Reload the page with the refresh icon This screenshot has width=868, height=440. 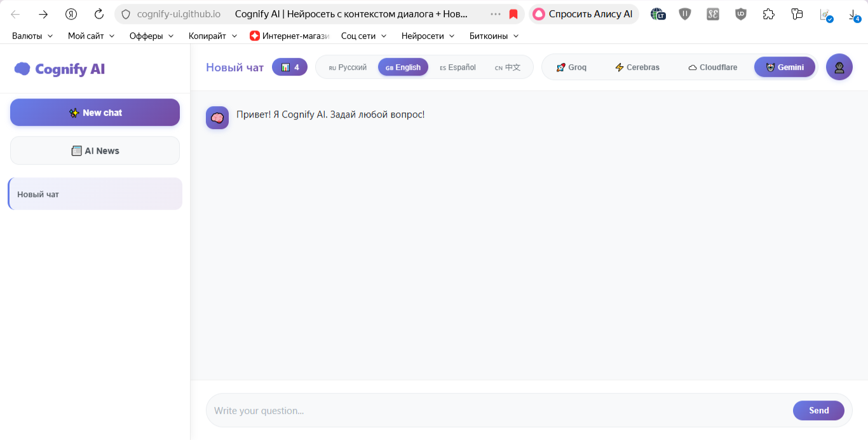[99, 14]
